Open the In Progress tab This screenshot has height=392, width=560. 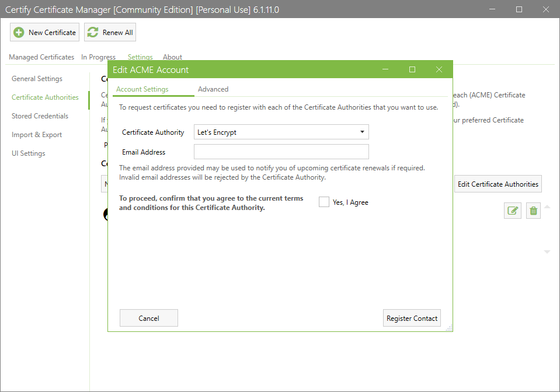[x=98, y=57]
